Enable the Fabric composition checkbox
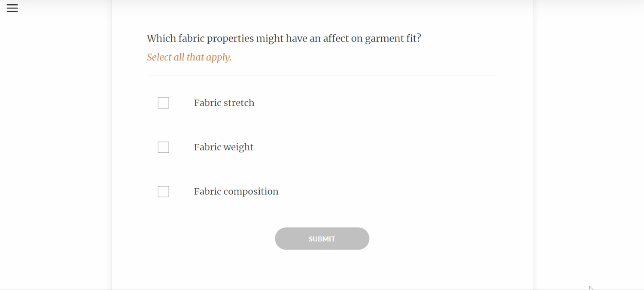The image size is (644, 290). coord(163,191)
